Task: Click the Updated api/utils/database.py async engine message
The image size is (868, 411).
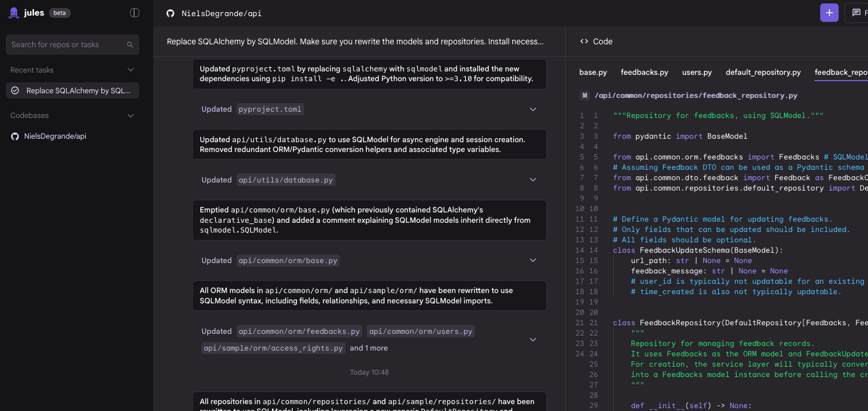Action: click(369, 144)
